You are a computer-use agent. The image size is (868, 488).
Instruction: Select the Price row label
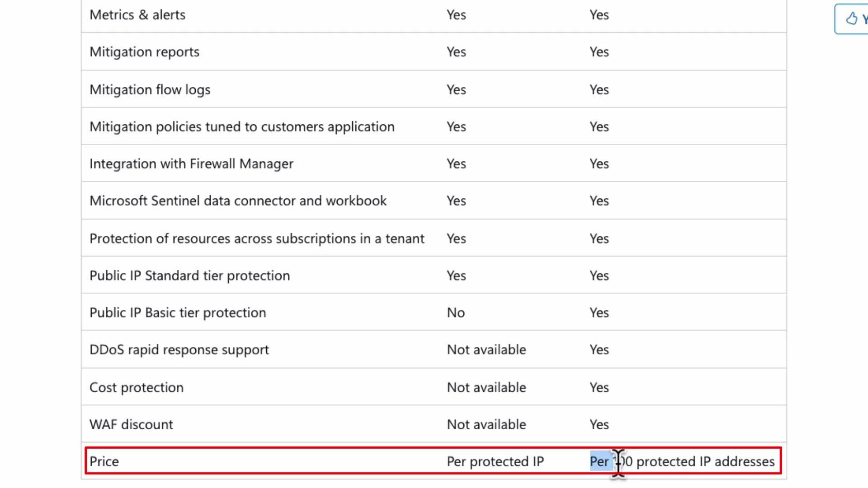tap(104, 461)
